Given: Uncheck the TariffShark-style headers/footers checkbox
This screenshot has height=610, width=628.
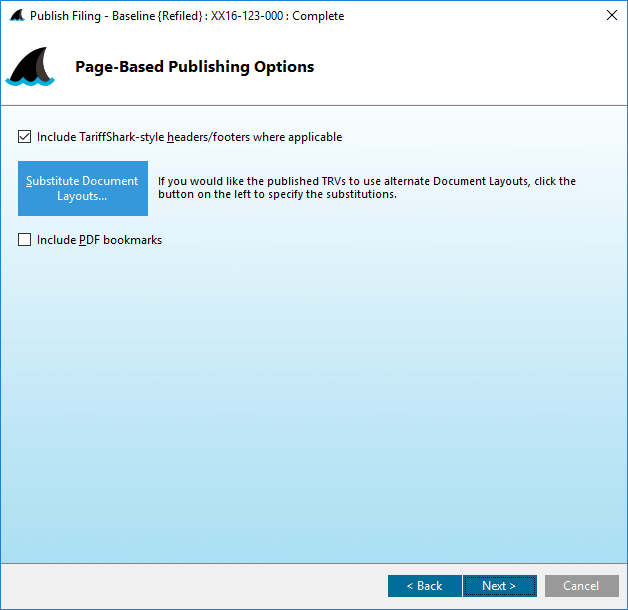Looking at the screenshot, I should click(x=25, y=137).
